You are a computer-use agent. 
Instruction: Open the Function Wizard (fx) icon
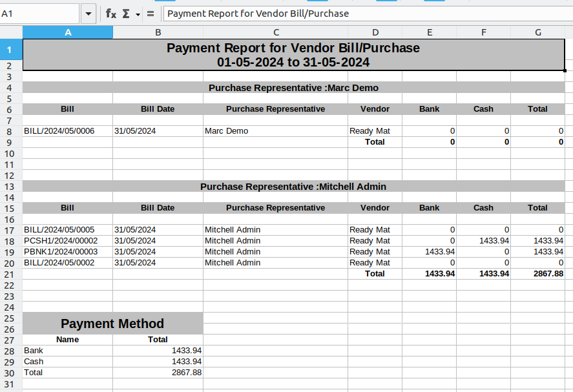(x=111, y=14)
